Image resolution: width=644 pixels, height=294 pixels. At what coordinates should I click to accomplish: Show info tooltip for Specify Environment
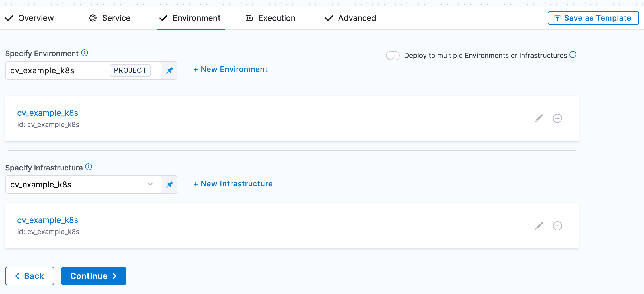coord(85,53)
